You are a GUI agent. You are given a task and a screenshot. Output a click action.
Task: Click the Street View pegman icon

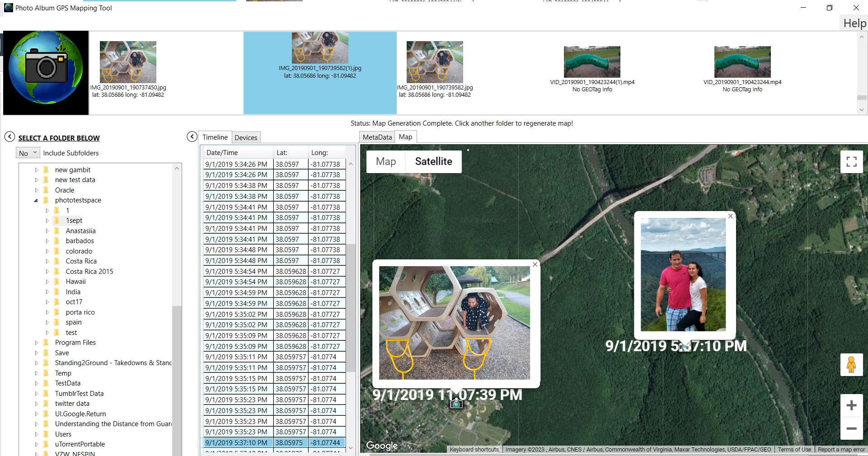click(x=851, y=364)
